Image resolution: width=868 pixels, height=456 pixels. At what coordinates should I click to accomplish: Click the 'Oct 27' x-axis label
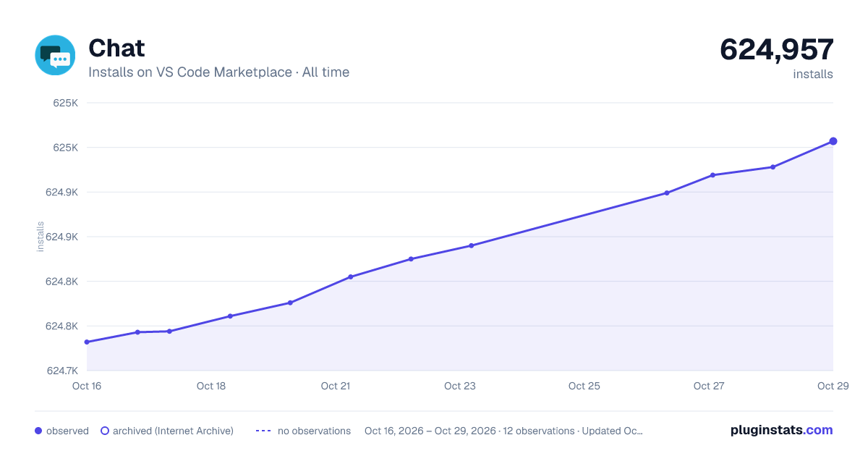click(x=709, y=386)
